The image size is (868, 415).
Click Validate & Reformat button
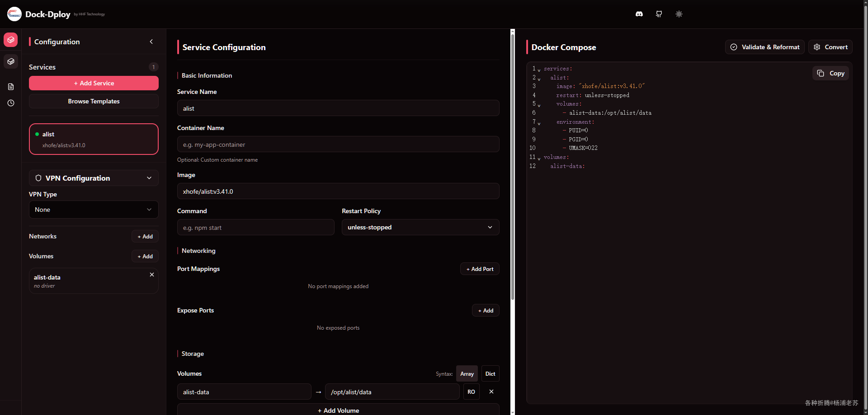[764, 47]
